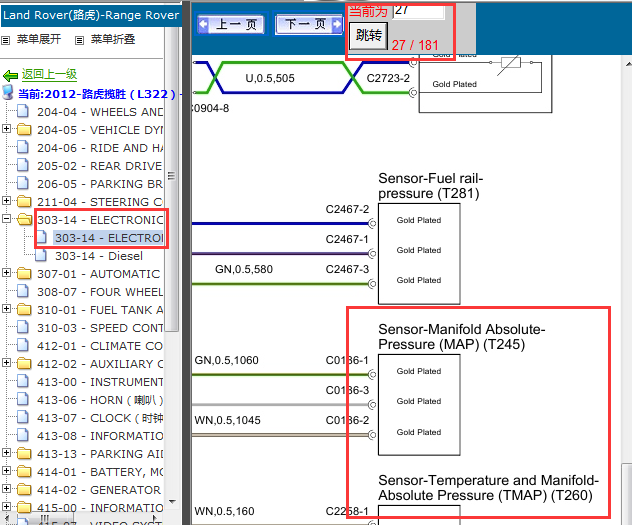Image resolution: width=632 pixels, height=525 pixels.
Task: Click the green back arrow icon
Action: pos(11,75)
